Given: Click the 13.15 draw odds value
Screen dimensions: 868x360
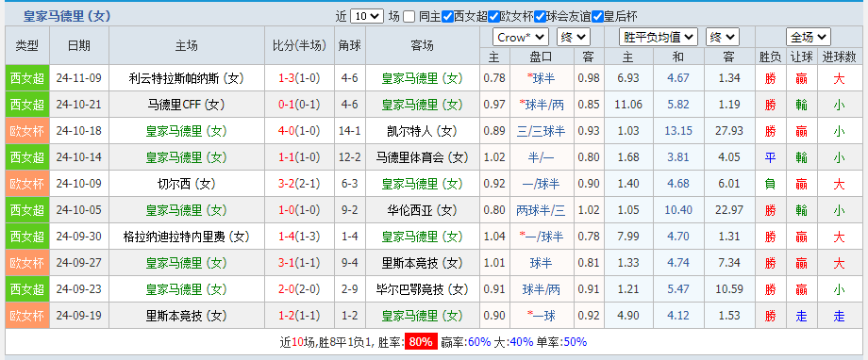Looking at the screenshot, I should [x=678, y=131].
